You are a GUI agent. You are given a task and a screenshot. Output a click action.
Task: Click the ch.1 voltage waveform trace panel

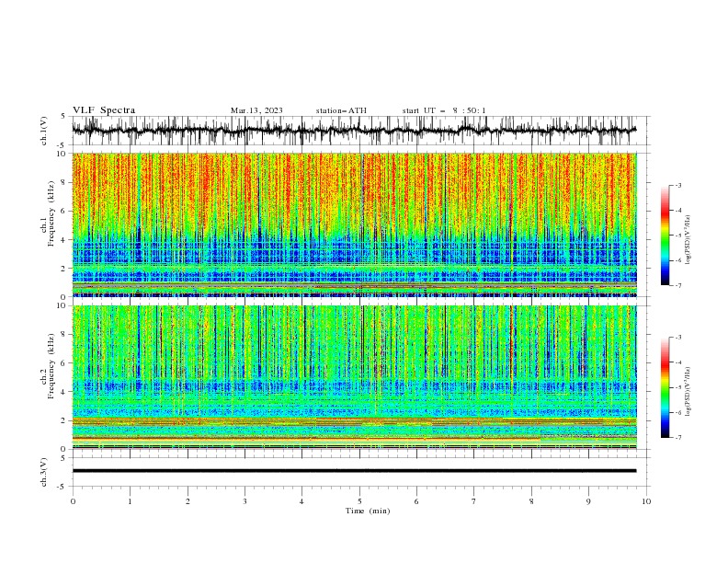pyautogui.click(x=360, y=131)
